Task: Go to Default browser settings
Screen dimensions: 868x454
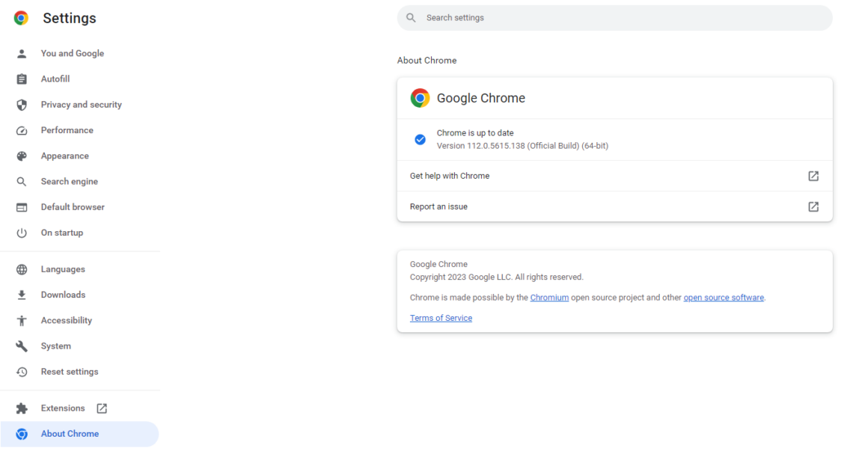Action: (73, 207)
